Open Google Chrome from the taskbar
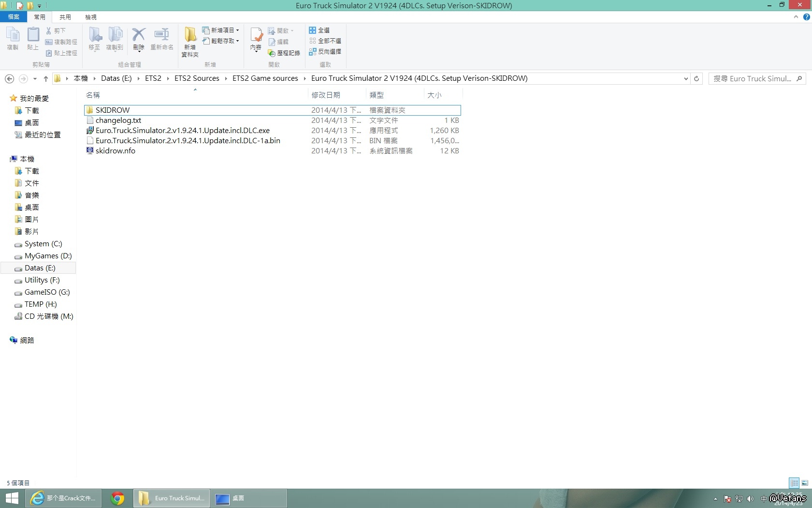 (117, 498)
